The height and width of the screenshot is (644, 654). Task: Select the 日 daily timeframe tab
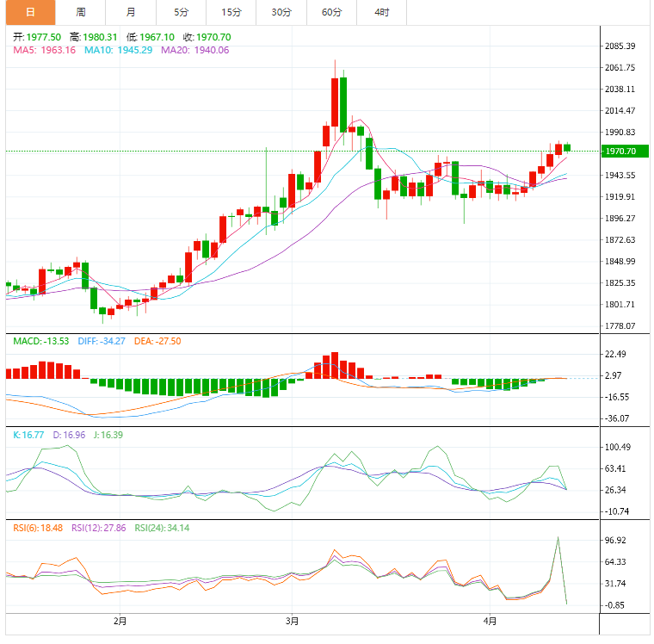(30, 13)
